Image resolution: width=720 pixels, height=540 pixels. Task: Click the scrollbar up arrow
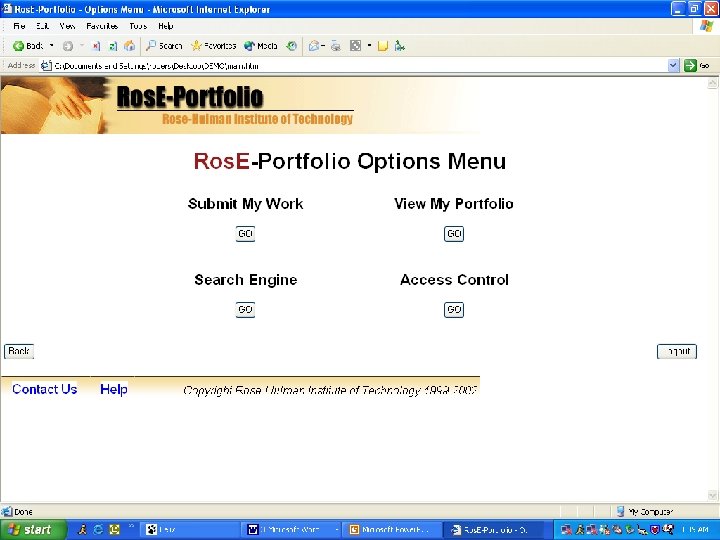point(712,83)
